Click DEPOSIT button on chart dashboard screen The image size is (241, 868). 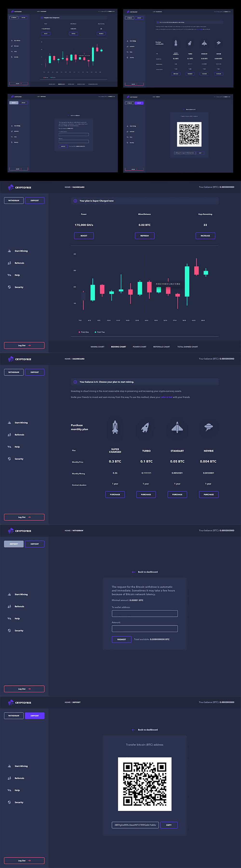tap(35, 200)
